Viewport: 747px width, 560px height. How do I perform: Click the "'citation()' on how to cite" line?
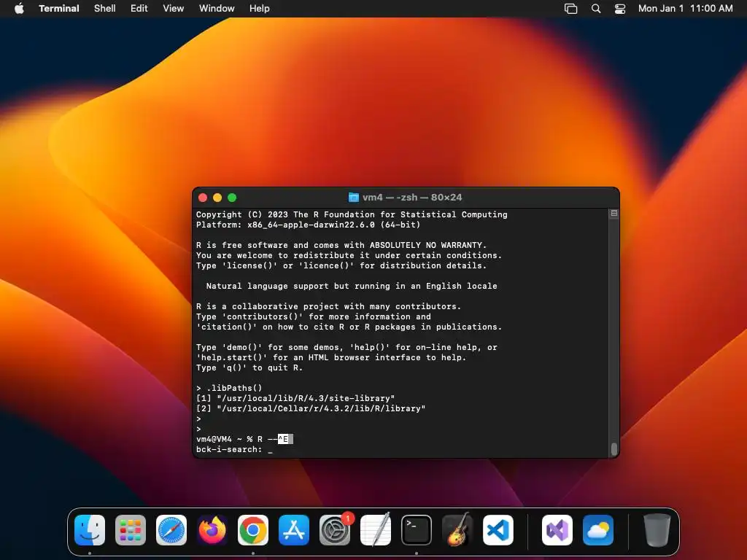point(349,327)
